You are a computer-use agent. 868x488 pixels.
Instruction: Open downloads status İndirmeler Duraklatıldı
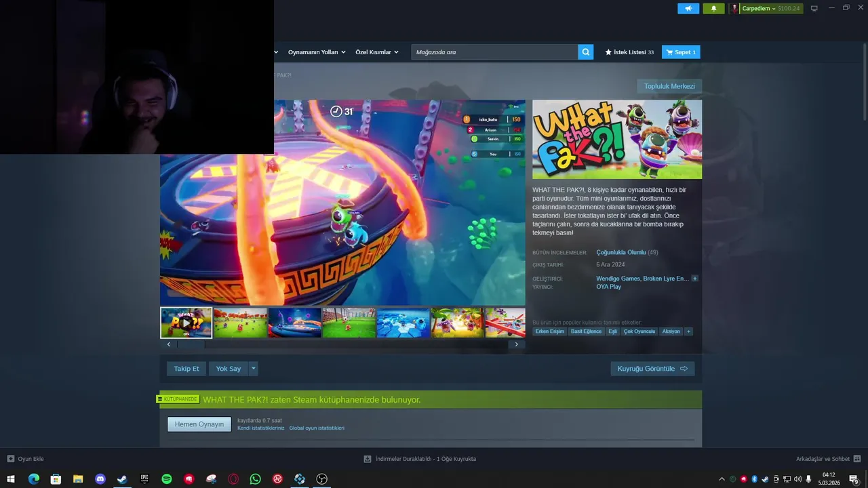tap(420, 459)
